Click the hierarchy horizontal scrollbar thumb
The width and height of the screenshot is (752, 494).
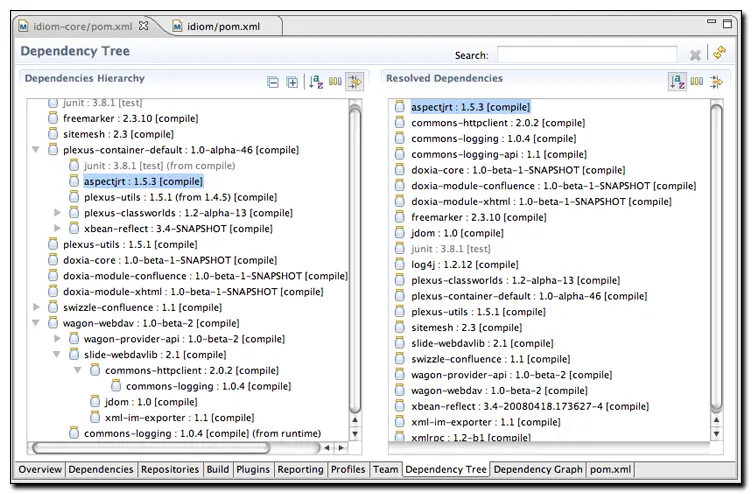pyautogui.click(x=151, y=448)
